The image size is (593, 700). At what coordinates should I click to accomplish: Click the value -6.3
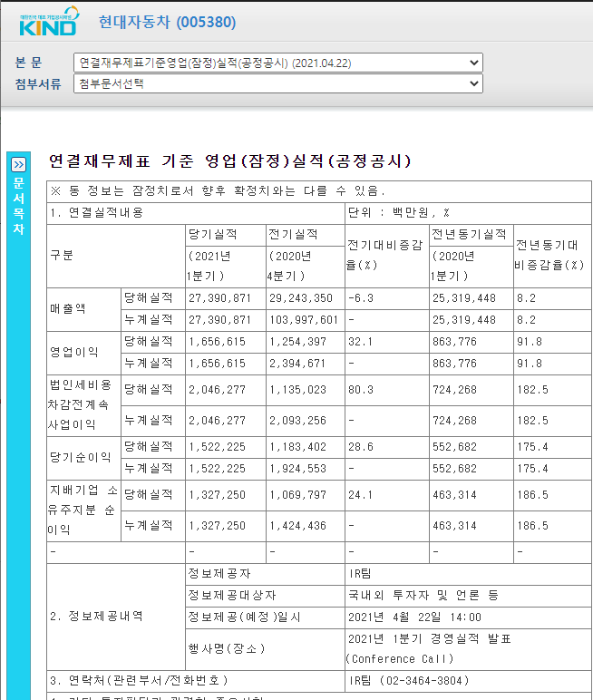pos(361,298)
